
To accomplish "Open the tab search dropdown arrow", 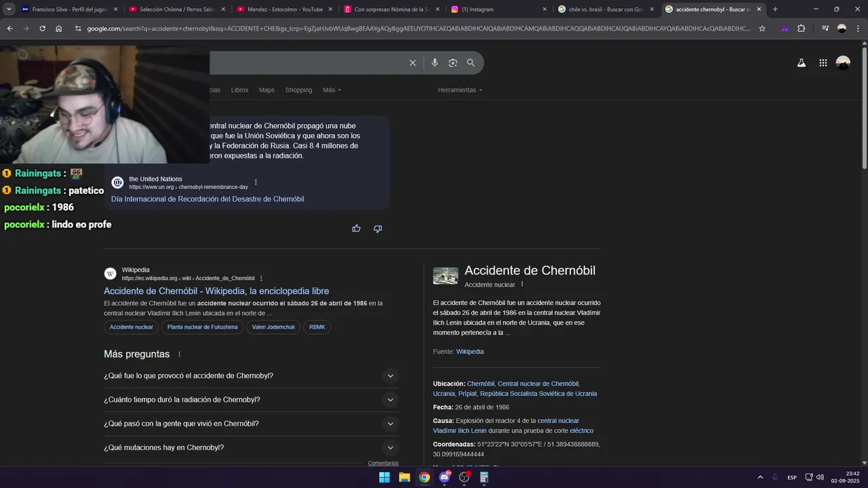I will tap(9, 9).
